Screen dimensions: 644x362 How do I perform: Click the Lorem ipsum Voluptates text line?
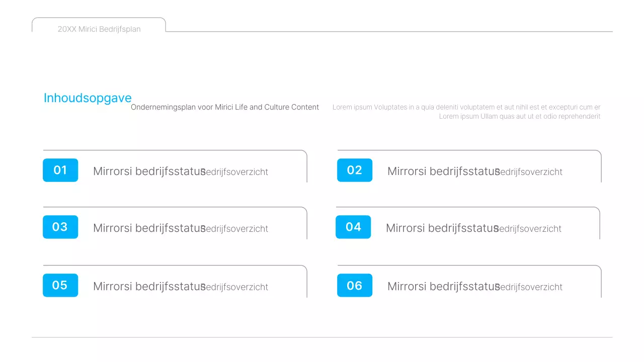click(466, 107)
